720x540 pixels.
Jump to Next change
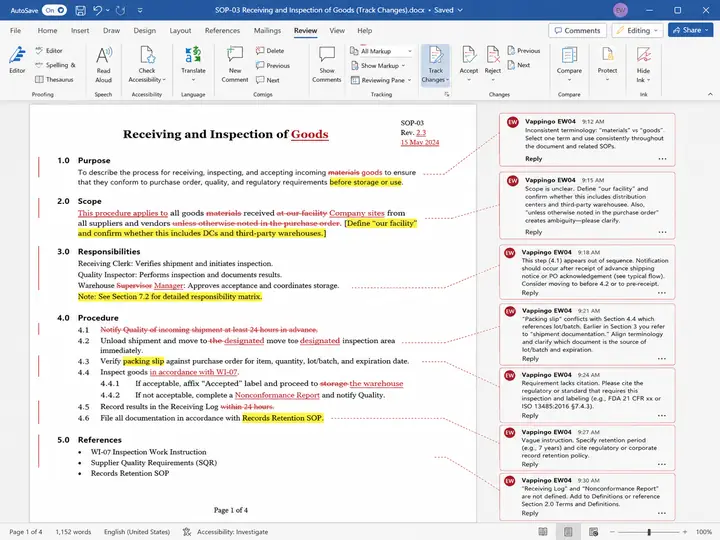click(x=519, y=65)
